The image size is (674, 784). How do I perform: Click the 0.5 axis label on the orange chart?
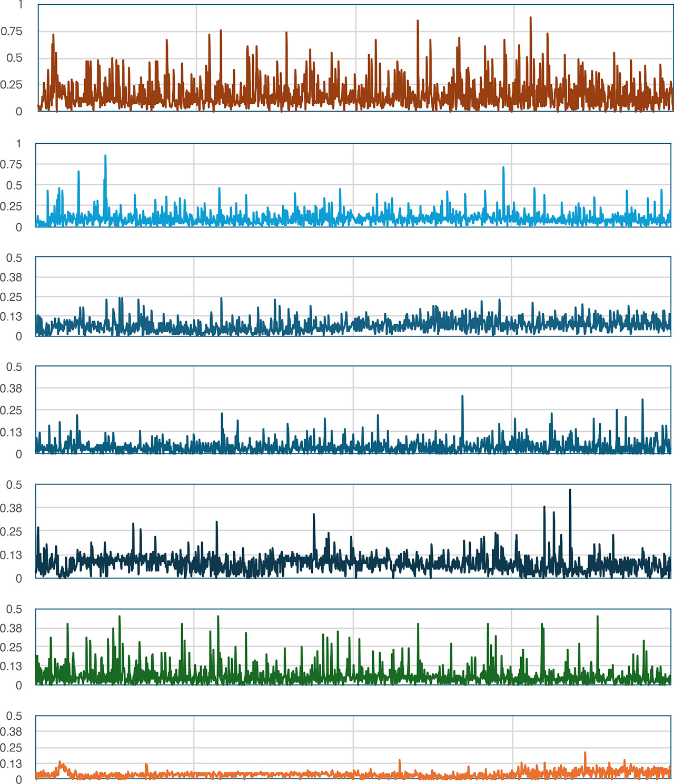coord(14,716)
